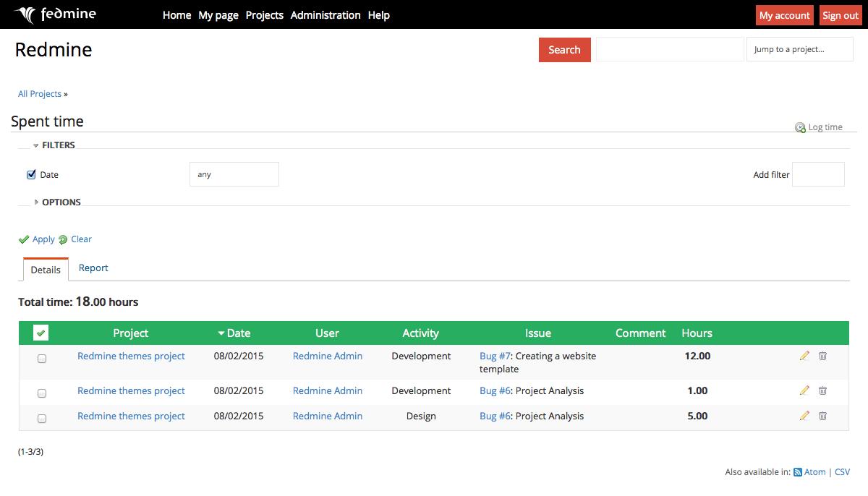Sort by the Hours column header
The height and width of the screenshot is (496, 868).
click(x=697, y=333)
